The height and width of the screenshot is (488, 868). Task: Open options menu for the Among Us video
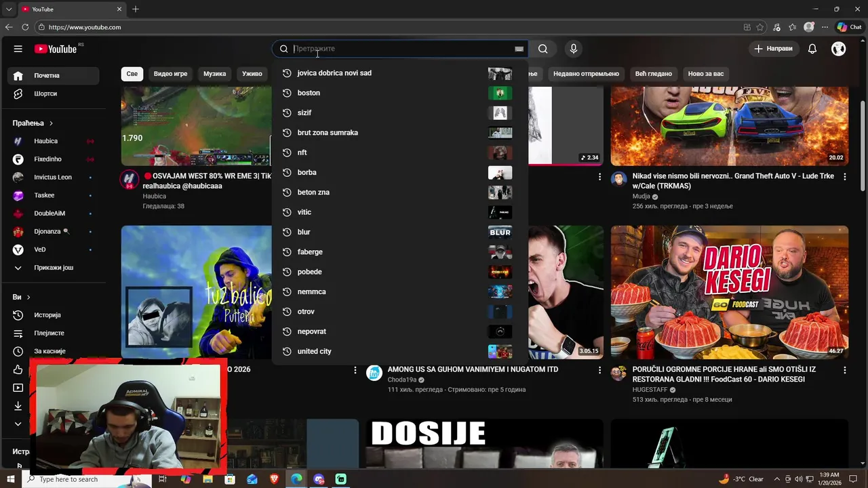[x=599, y=370]
